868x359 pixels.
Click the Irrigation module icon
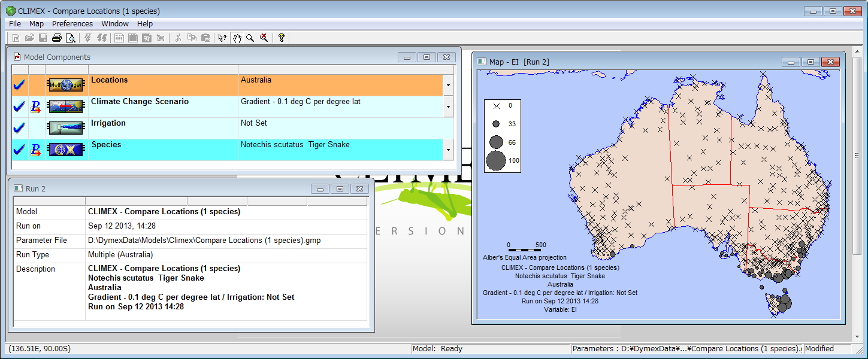click(x=66, y=128)
